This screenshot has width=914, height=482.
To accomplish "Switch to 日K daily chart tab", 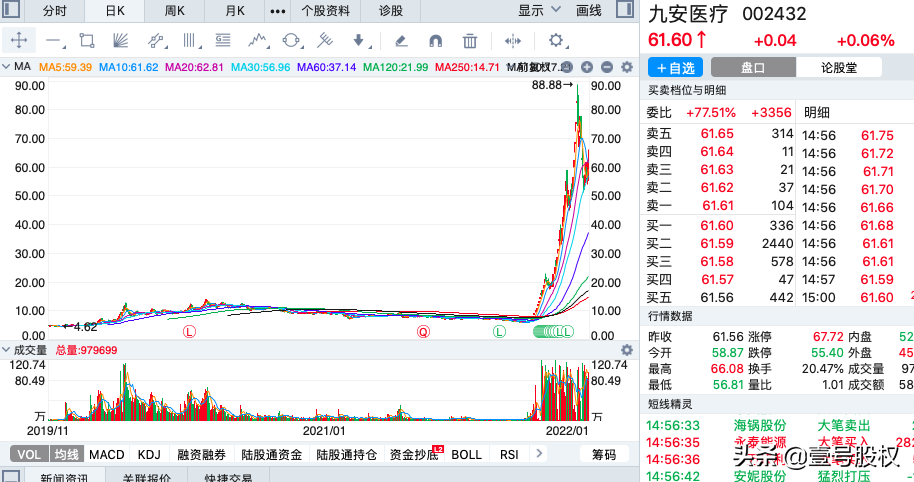I will click(x=115, y=11).
